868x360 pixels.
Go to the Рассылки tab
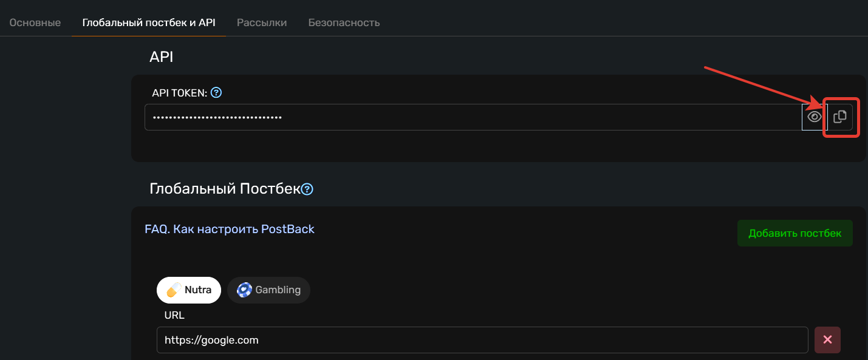tap(262, 22)
